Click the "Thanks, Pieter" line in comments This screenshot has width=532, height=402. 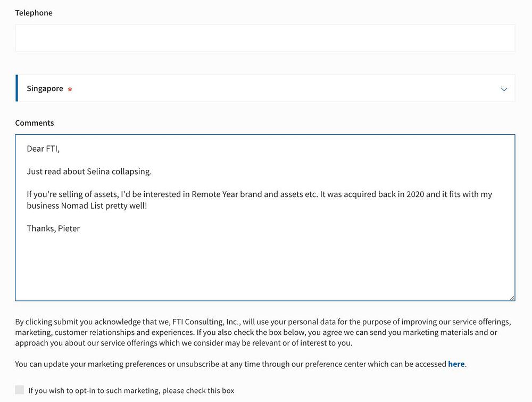(53, 228)
